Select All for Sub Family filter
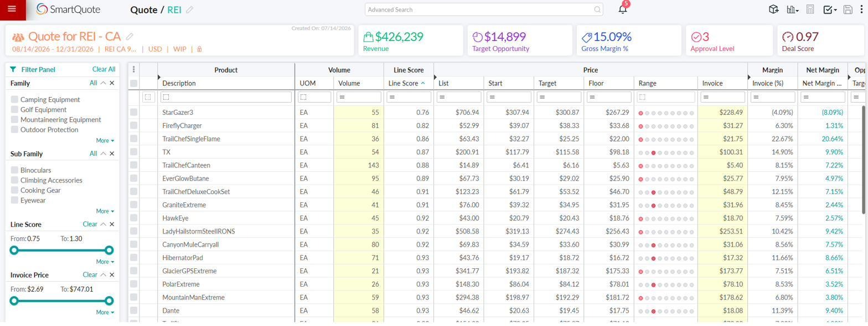 [x=93, y=154]
